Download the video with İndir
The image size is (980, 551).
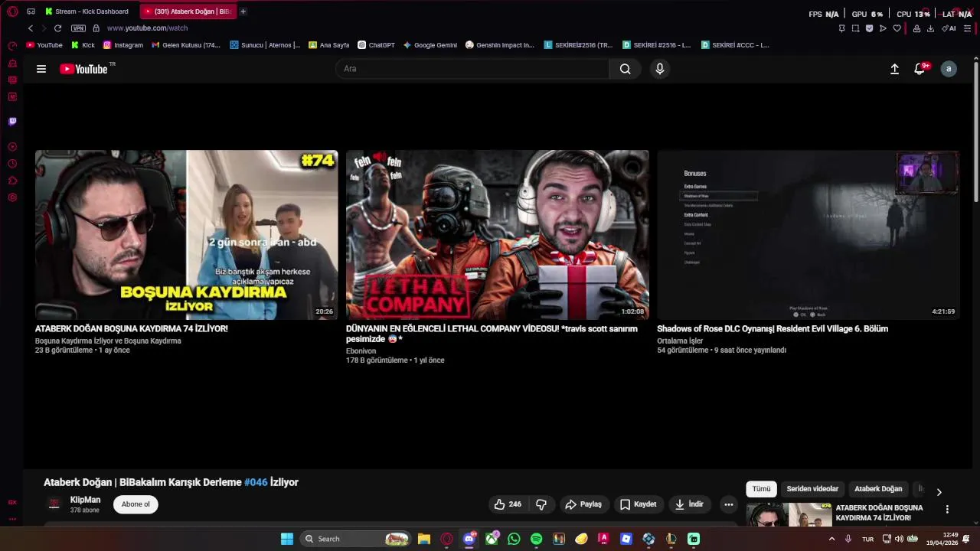coord(689,504)
